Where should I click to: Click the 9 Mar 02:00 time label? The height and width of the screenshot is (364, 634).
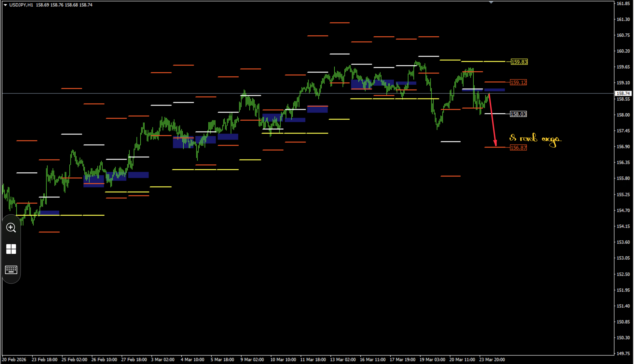coord(252,360)
